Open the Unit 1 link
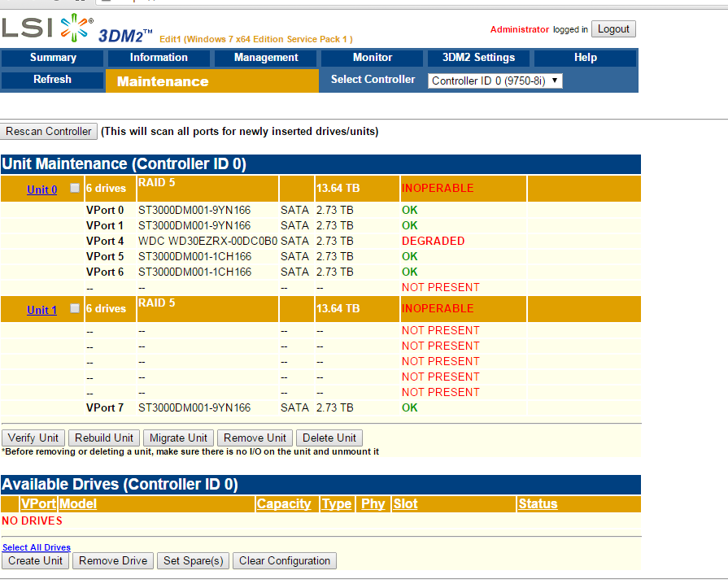The image size is (728, 588). [42, 310]
